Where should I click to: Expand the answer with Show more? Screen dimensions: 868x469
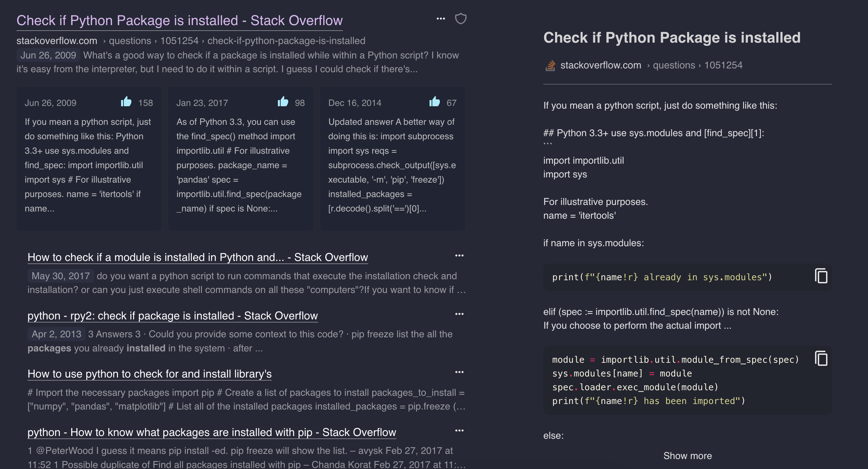(x=687, y=456)
